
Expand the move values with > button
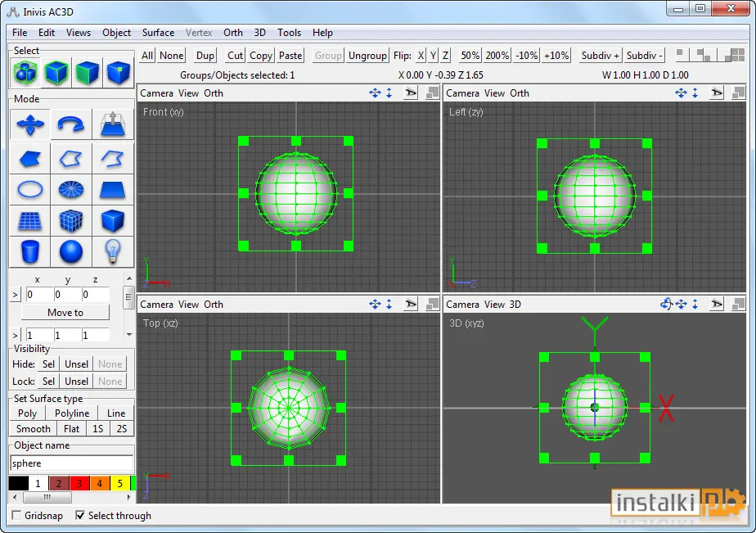15,295
